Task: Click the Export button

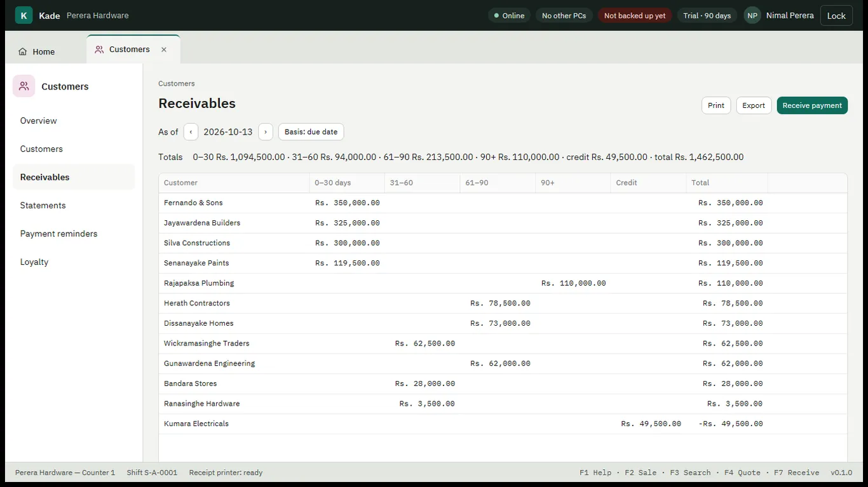Action: [x=754, y=105]
